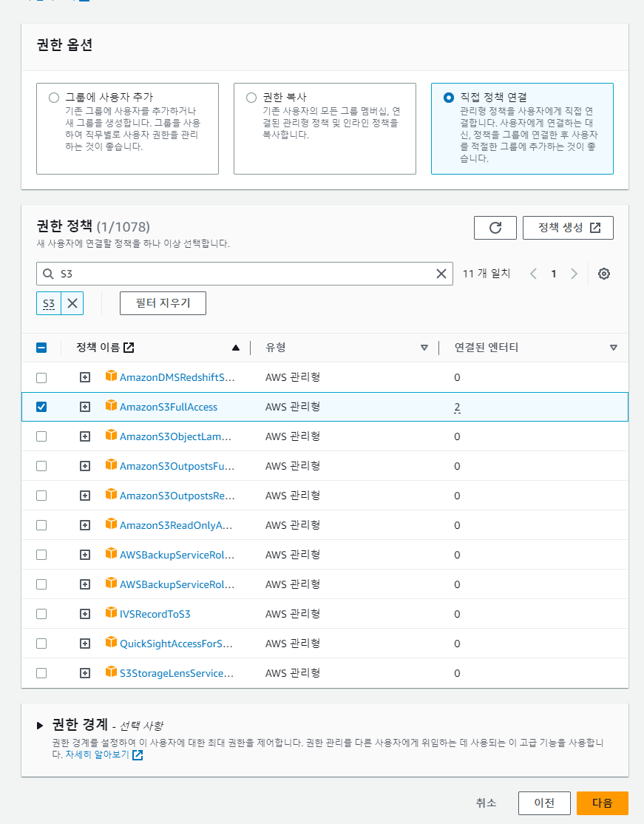Expand the IVSRecordToS3 row details
Image resolution: width=644 pixels, height=824 pixels.
[84, 614]
